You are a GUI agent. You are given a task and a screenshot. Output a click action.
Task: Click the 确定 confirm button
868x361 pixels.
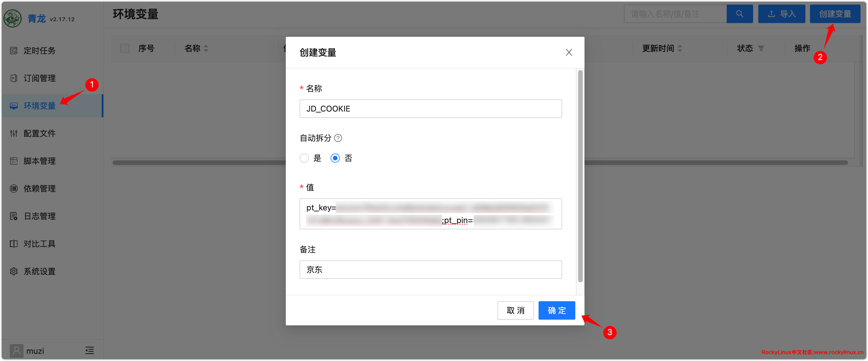(x=556, y=310)
